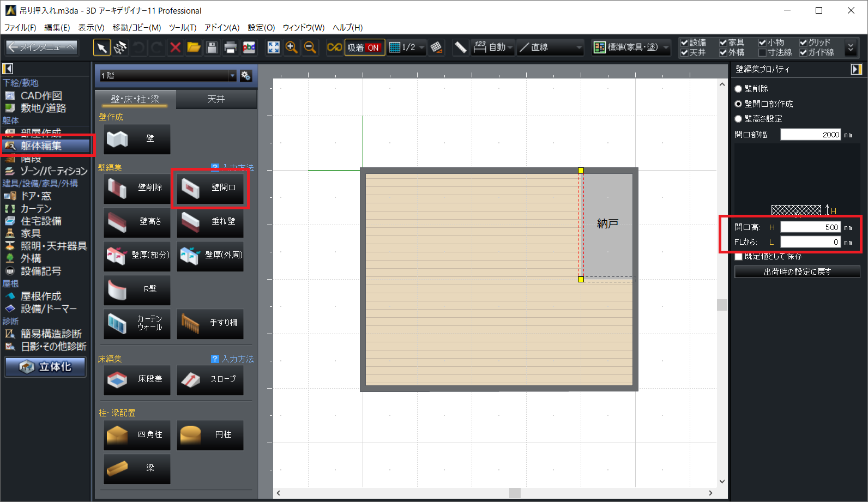The height and width of the screenshot is (502, 868).
Task: Click the fit-to-screen zoom icon
Action: [x=273, y=48]
